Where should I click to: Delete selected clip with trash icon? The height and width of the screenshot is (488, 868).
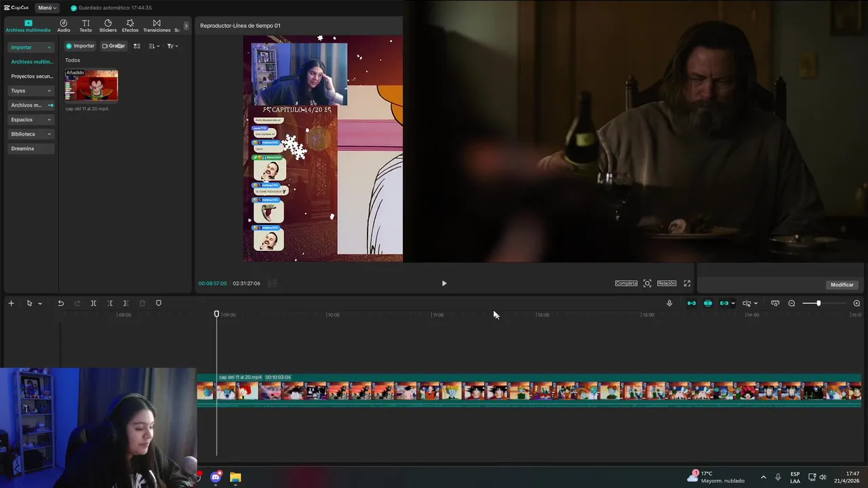tap(142, 303)
